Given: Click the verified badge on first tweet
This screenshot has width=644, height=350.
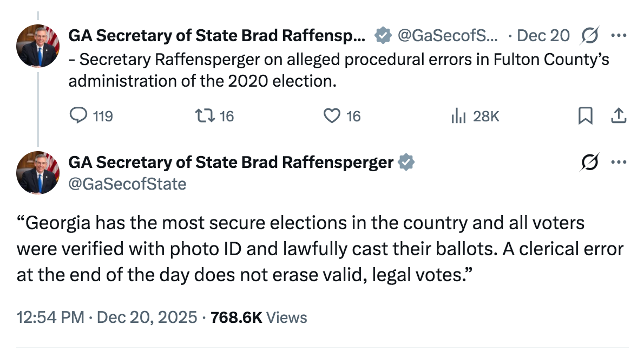Looking at the screenshot, I should tap(384, 36).
